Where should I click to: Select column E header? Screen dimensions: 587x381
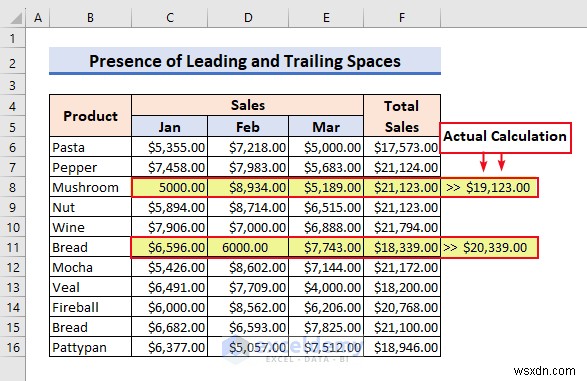click(326, 18)
